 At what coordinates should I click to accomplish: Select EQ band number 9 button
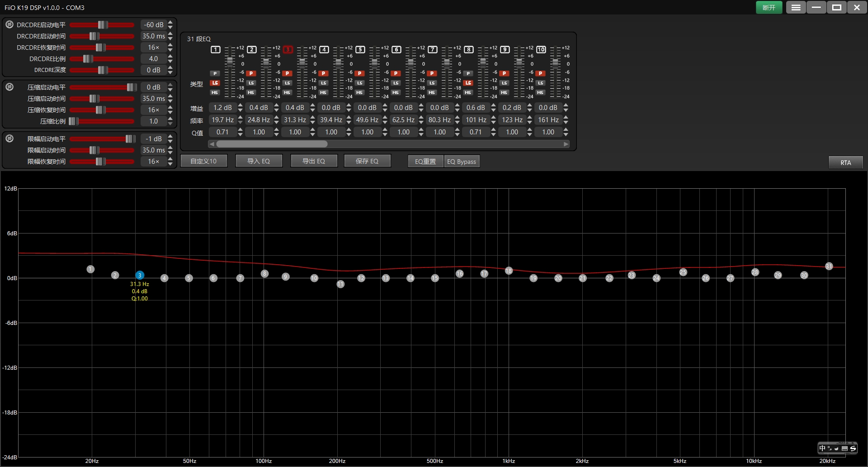(x=505, y=49)
